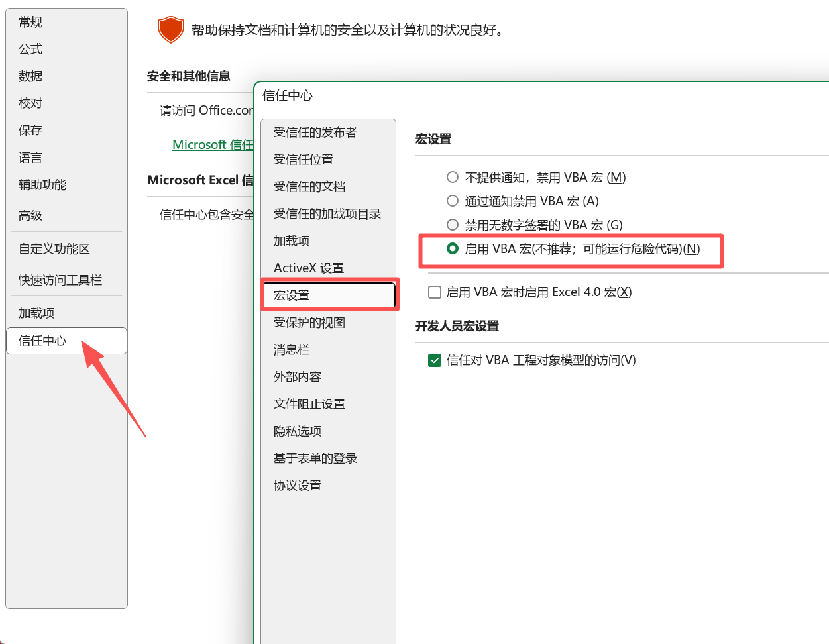Open '文件阻止设置' section
829x644 pixels.
(309, 404)
